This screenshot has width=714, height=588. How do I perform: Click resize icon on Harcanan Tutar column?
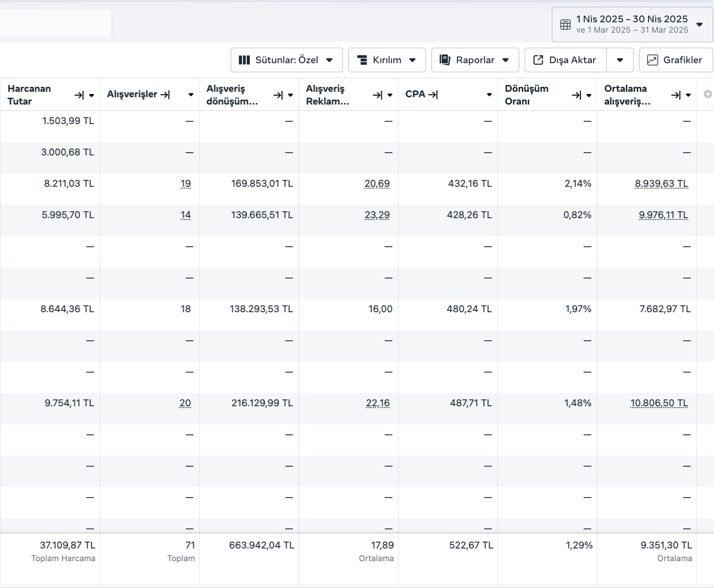[x=79, y=95]
